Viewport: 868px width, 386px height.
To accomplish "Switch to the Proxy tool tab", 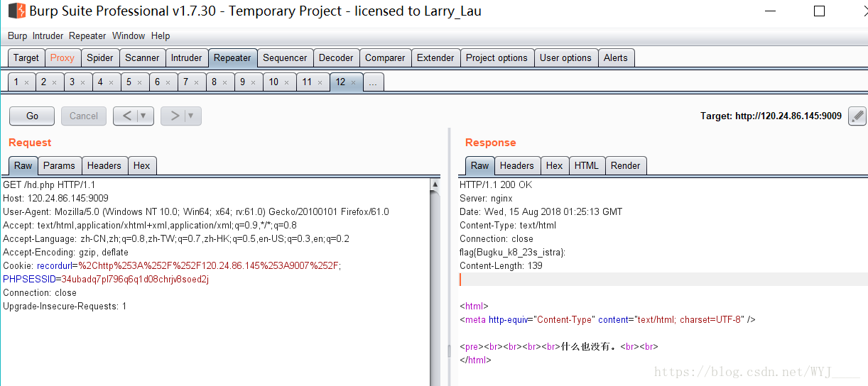I will click(x=63, y=57).
